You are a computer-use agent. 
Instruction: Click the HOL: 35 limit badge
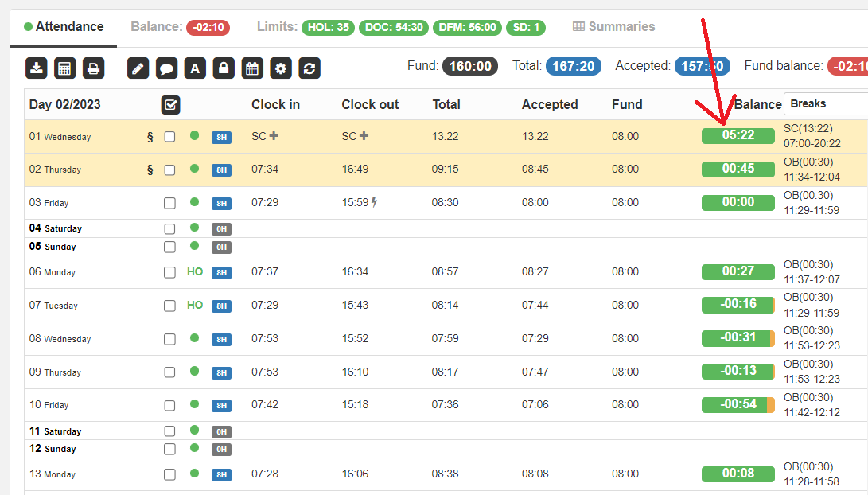(328, 28)
